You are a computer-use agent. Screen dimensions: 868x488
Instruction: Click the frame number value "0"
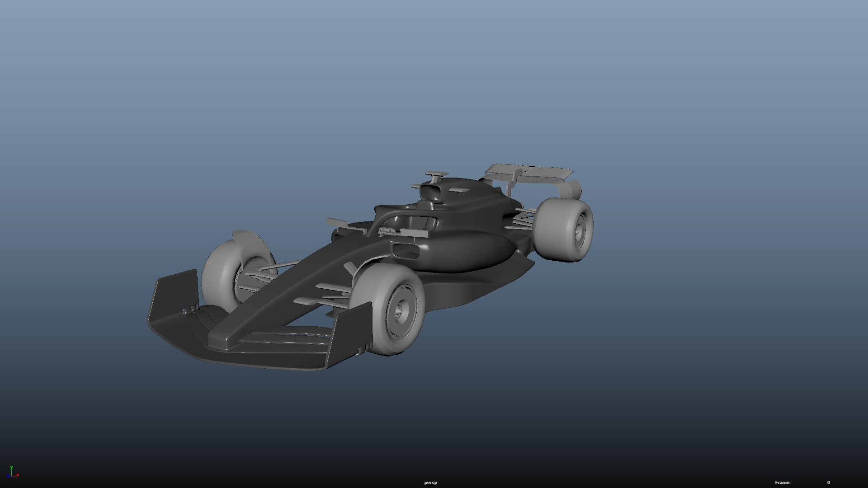tap(828, 483)
